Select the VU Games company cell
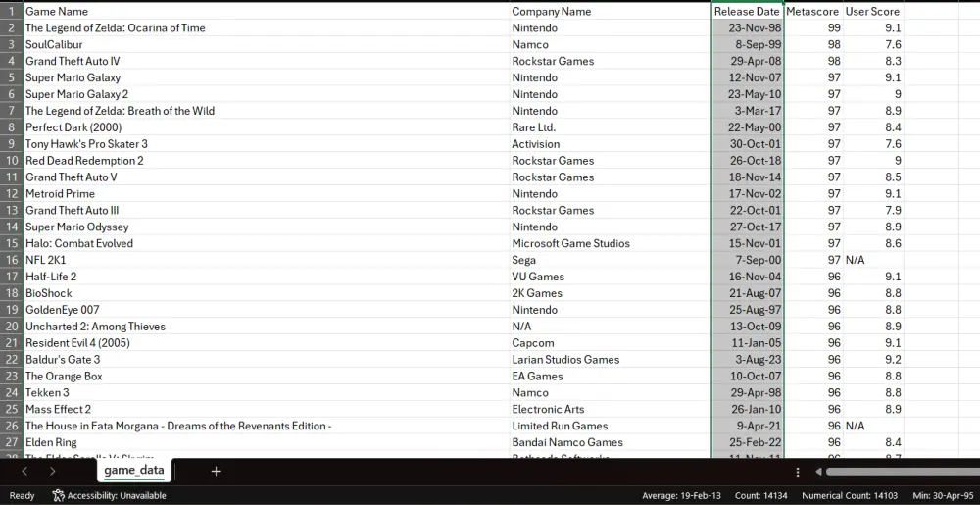980x505 pixels. pyautogui.click(x=611, y=277)
